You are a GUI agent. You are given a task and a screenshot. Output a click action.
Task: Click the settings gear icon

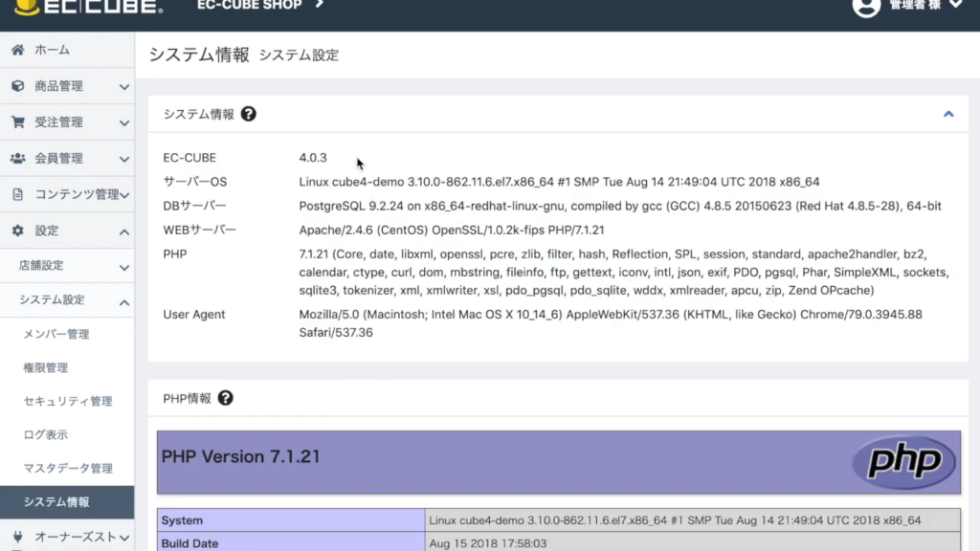17,231
